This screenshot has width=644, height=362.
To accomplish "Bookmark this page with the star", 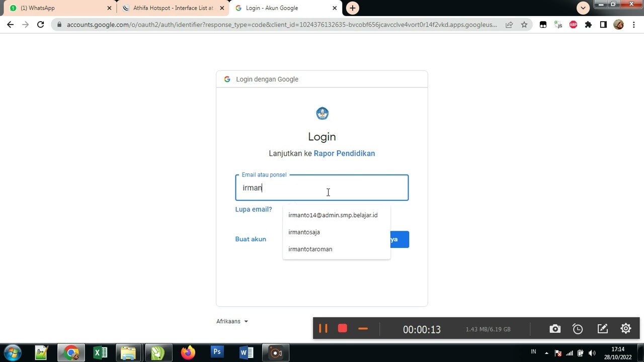I will pyautogui.click(x=524, y=24).
